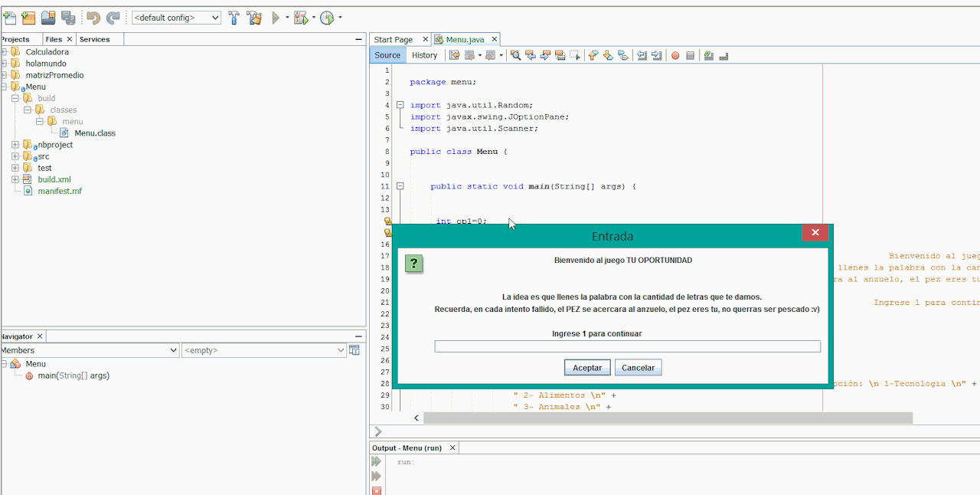Click the Source view button
The image size is (980, 495).
pos(387,55)
